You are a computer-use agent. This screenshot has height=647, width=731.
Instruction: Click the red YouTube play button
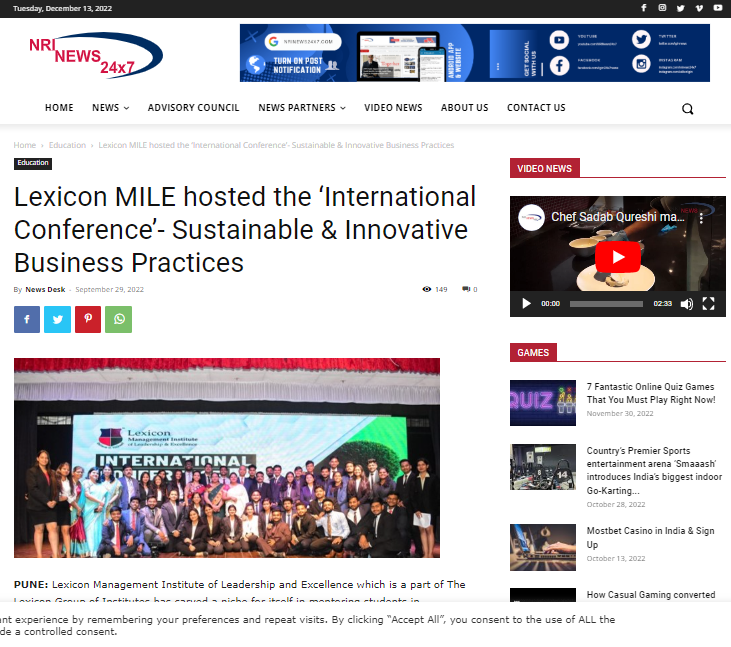[617, 257]
